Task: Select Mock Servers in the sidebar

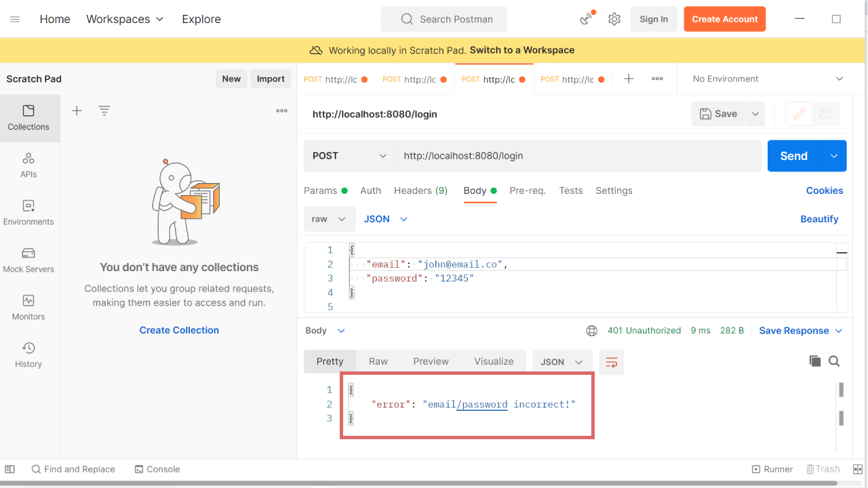Action: pyautogui.click(x=28, y=260)
